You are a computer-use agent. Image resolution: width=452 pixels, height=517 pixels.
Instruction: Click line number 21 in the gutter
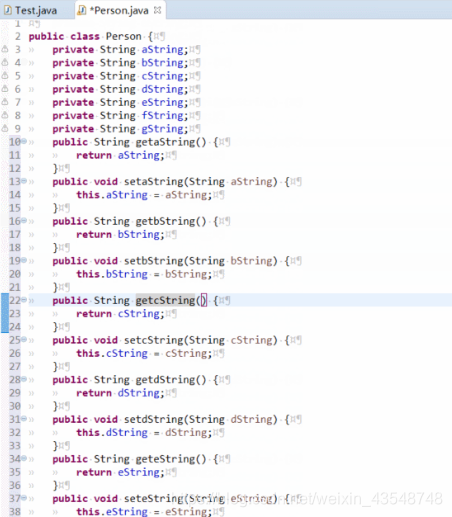(x=15, y=287)
